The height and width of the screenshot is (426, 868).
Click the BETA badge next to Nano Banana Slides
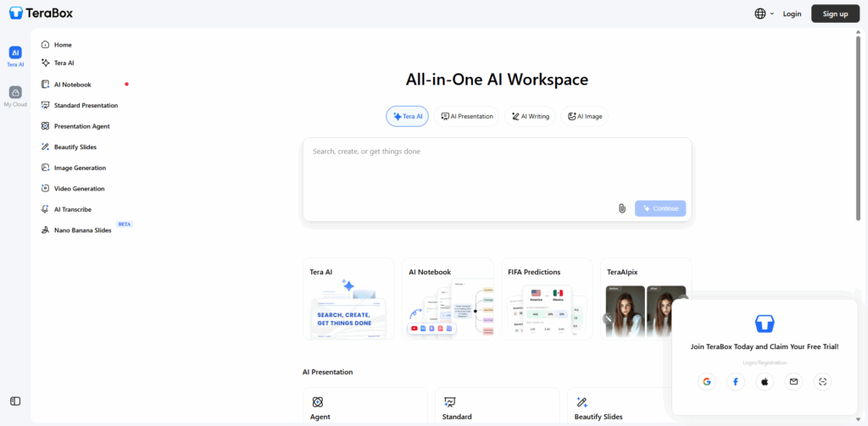click(125, 224)
